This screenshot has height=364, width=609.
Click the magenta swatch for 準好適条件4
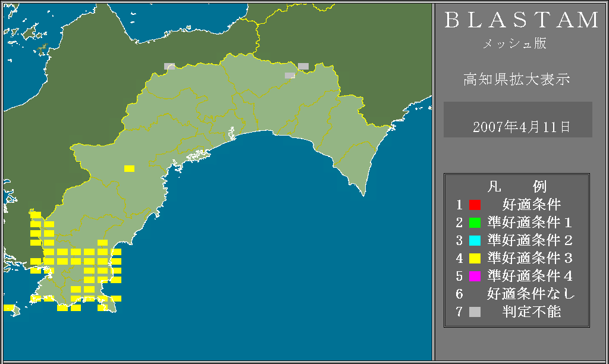(475, 276)
